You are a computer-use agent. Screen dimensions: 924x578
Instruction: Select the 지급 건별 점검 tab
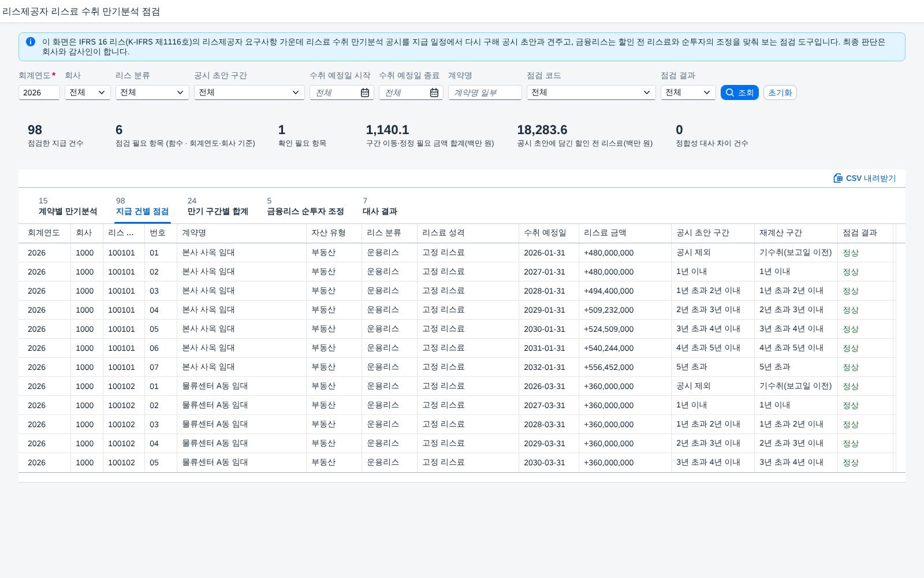pyautogui.click(x=142, y=206)
